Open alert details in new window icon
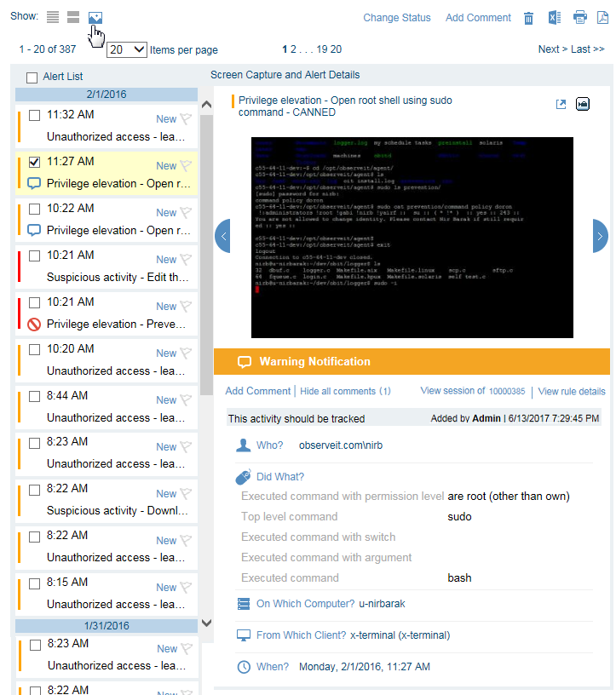 pos(561,104)
